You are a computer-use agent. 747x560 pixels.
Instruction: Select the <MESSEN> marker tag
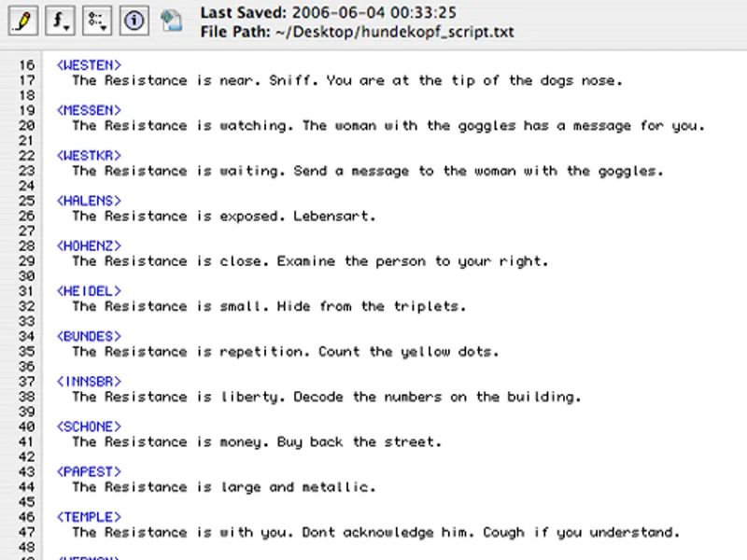[88, 110]
